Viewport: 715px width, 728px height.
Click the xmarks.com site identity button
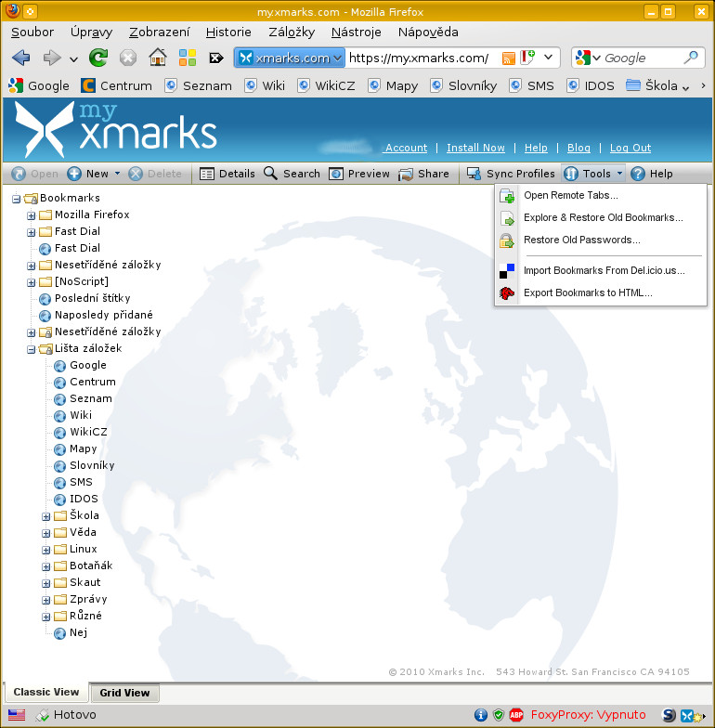click(x=290, y=58)
